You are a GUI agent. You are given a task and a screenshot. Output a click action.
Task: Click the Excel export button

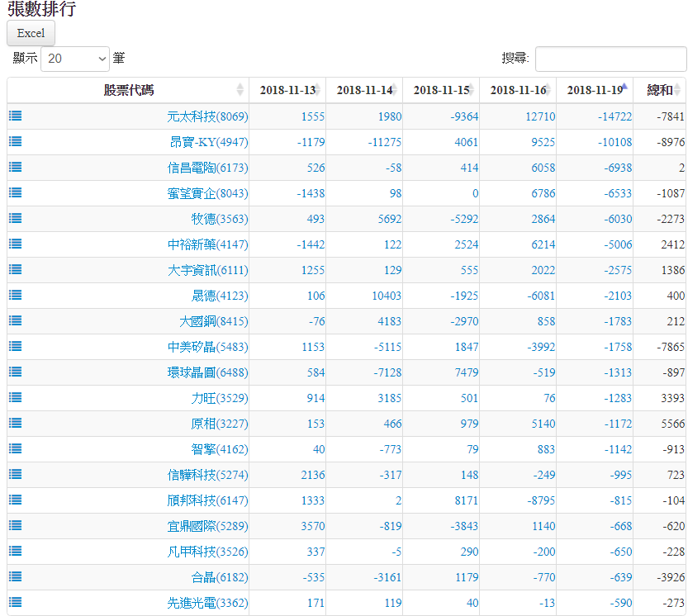click(31, 33)
